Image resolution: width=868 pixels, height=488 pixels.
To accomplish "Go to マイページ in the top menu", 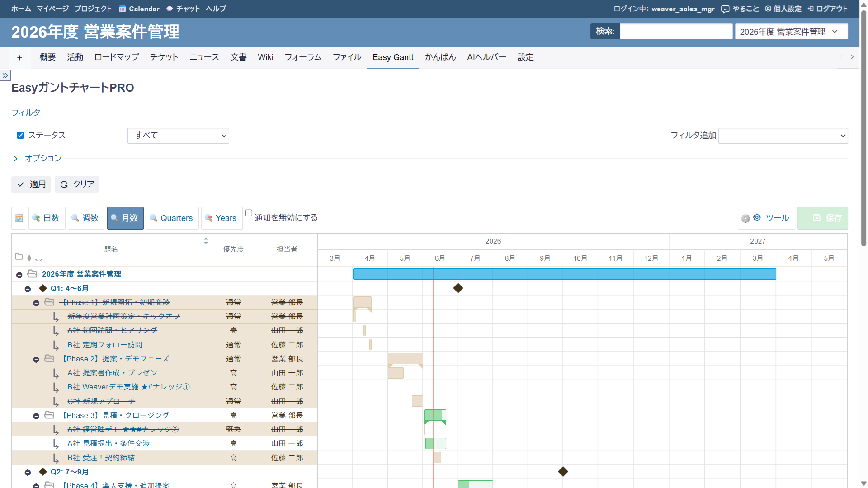I will [52, 9].
